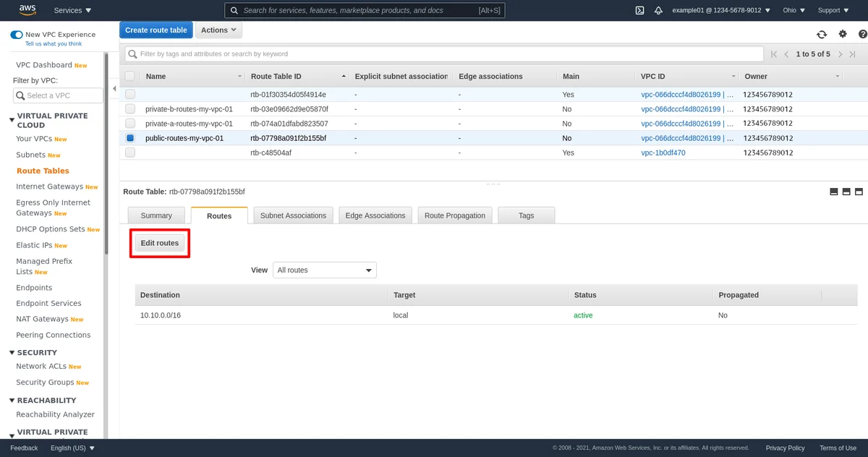The height and width of the screenshot is (457, 868).
Task: Uncheck the public-routes-my-vpc-01 row checkbox
Action: (130, 138)
